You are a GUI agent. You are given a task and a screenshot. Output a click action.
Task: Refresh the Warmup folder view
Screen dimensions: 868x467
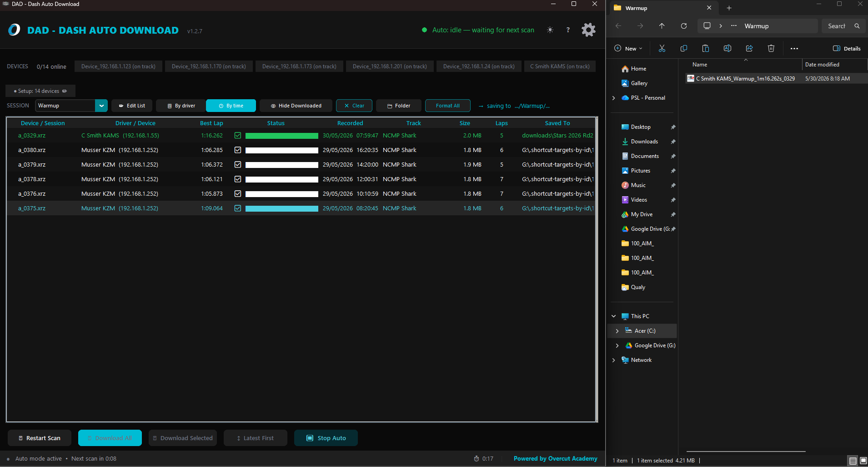684,26
